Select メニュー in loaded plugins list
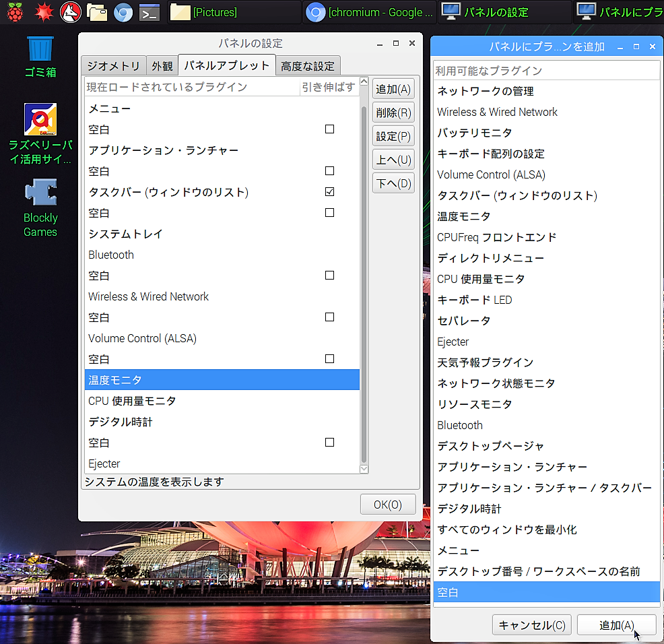Screen dimensions: 664x644 coord(222,108)
